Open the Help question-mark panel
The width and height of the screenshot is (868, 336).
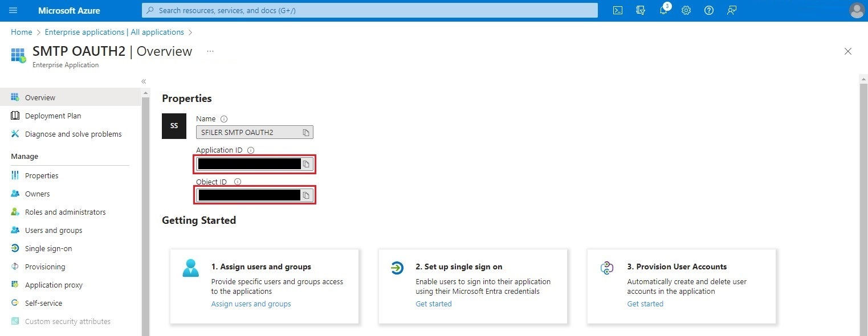coord(708,10)
